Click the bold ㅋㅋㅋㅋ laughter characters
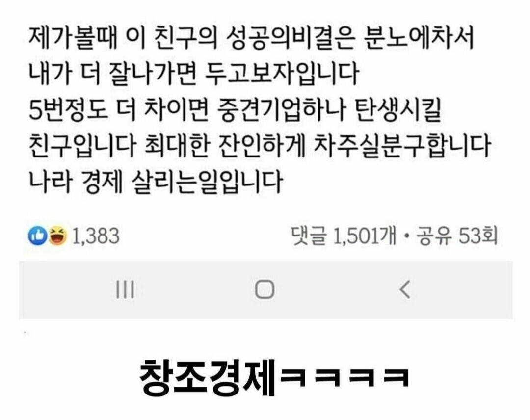The width and height of the screenshot is (530, 420). point(344,378)
